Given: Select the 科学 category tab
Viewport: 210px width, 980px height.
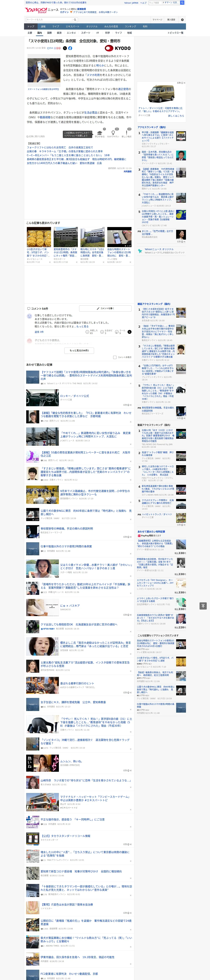Looking at the screenshot, I should tap(107, 33).
